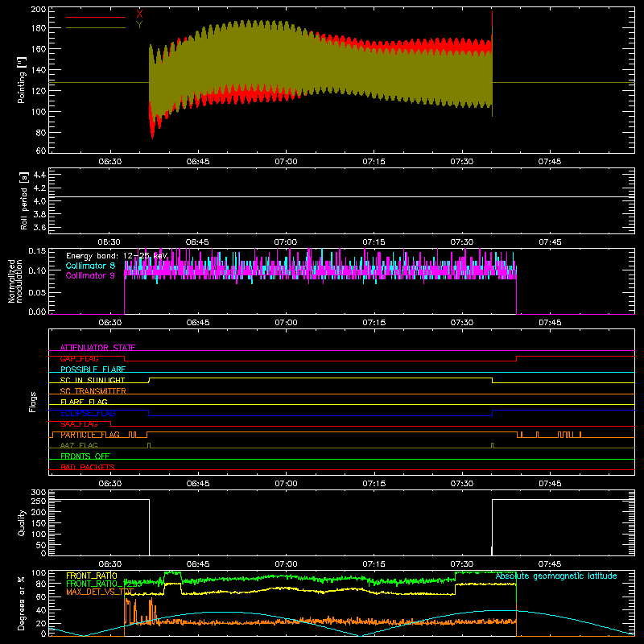Click 07:00 tick under the Flags plot
This screenshot has height=644, width=644.
[x=286, y=484]
